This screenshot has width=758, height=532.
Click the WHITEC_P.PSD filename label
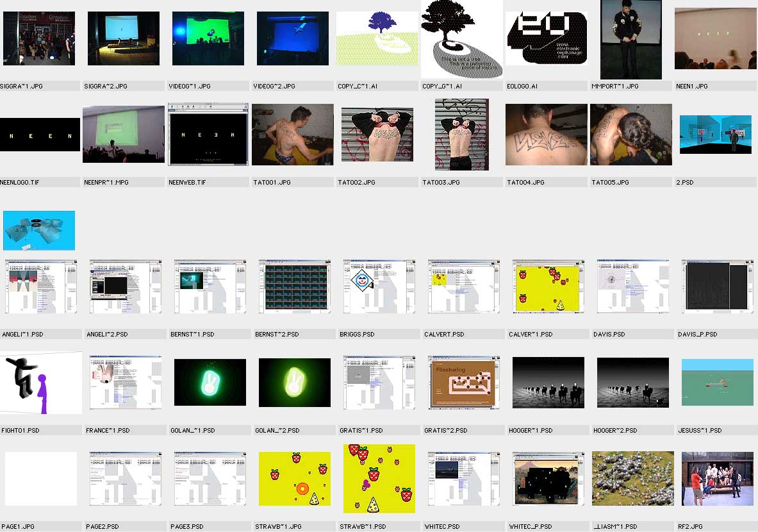(x=530, y=527)
